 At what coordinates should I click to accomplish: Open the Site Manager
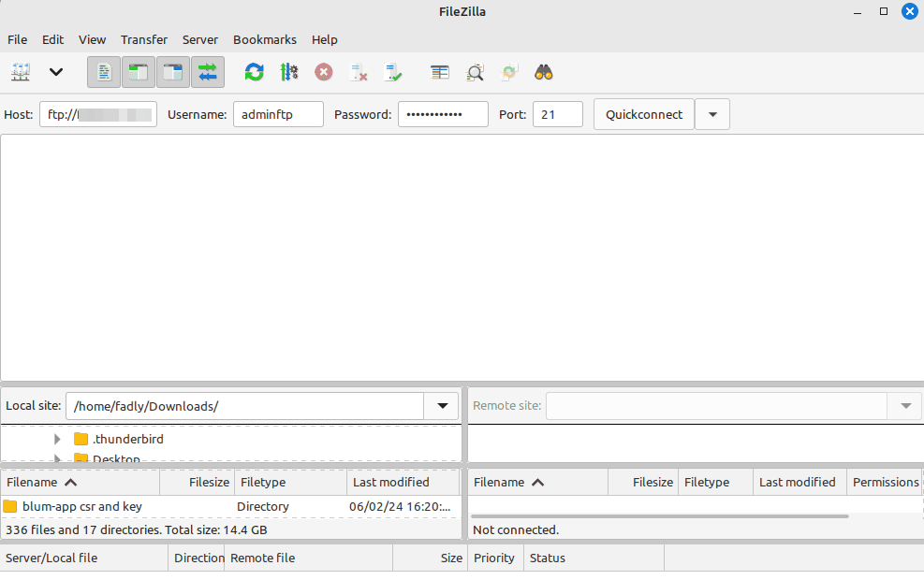click(x=21, y=72)
